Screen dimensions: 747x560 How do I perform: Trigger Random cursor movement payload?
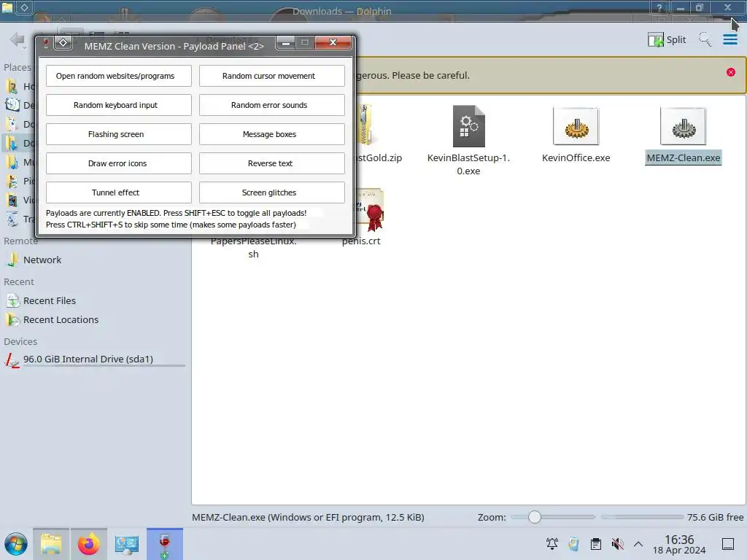coord(272,76)
